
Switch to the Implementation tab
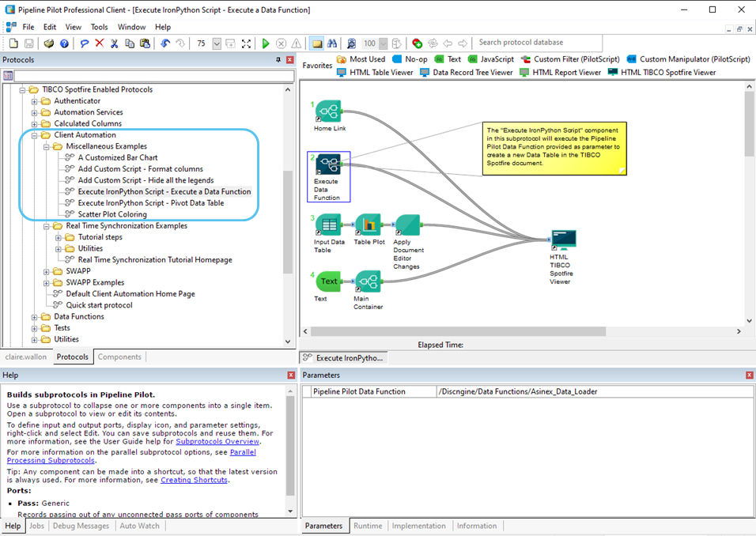click(x=418, y=526)
